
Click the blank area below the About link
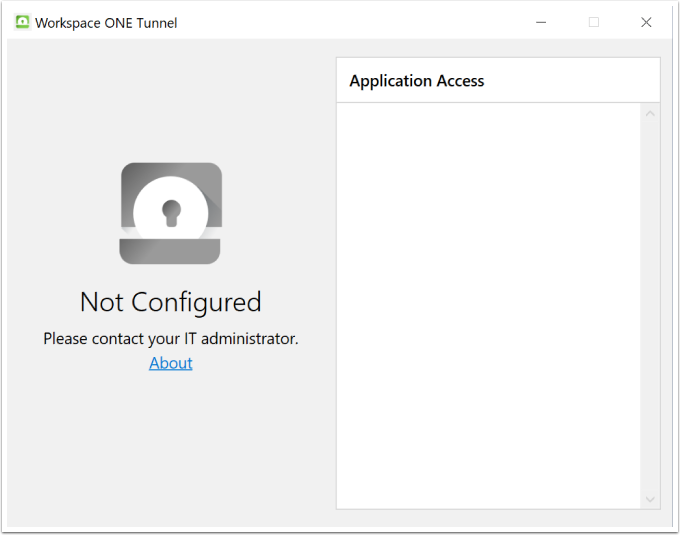171,440
